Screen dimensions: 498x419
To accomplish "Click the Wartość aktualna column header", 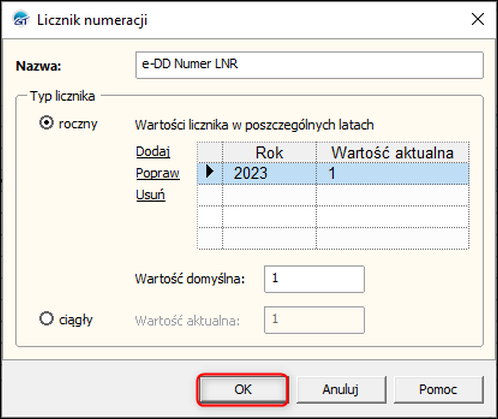I will [392, 153].
